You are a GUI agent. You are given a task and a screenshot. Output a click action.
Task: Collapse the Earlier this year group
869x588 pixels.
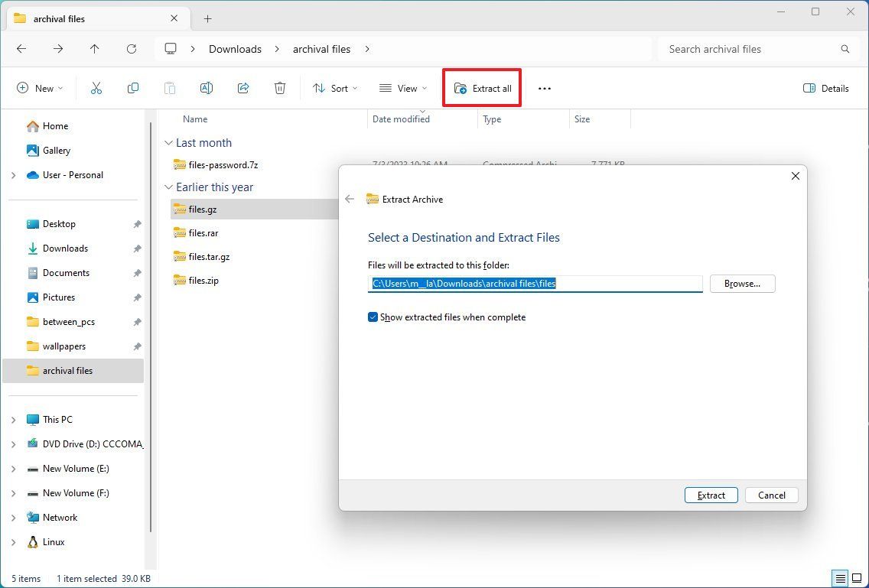tap(168, 187)
